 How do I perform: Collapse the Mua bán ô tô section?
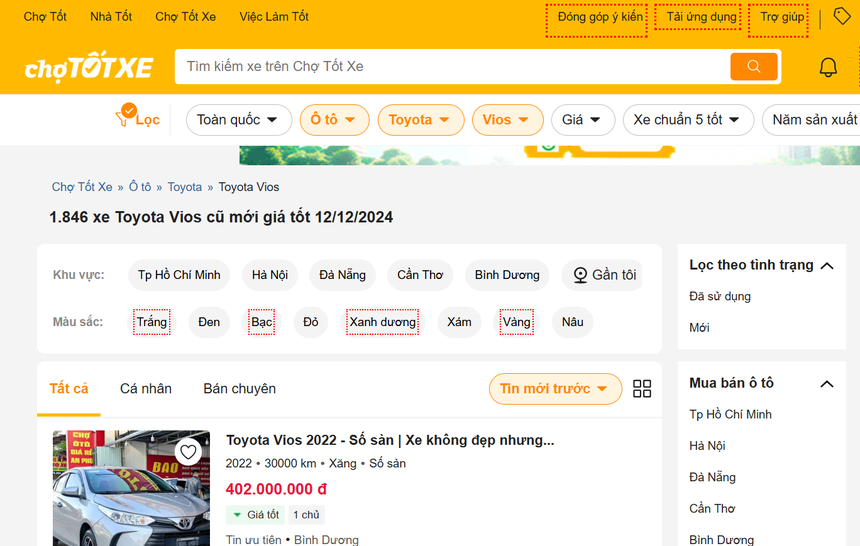point(827,384)
